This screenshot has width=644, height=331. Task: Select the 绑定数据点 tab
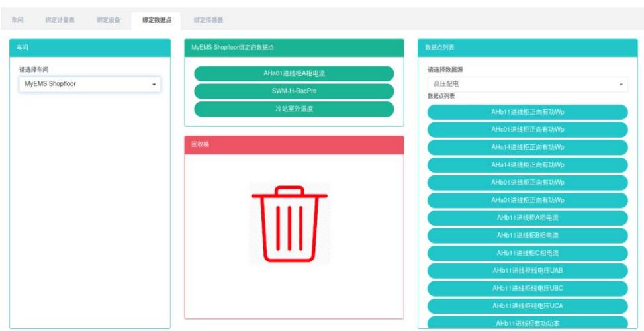click(x=157, y=20)
